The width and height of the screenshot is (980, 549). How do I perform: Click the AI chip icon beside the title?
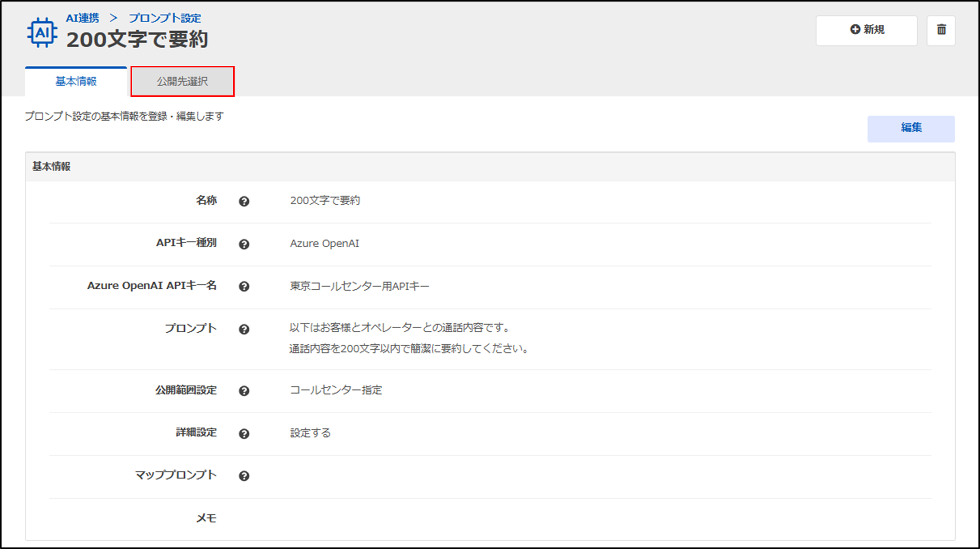coord(42,33)
